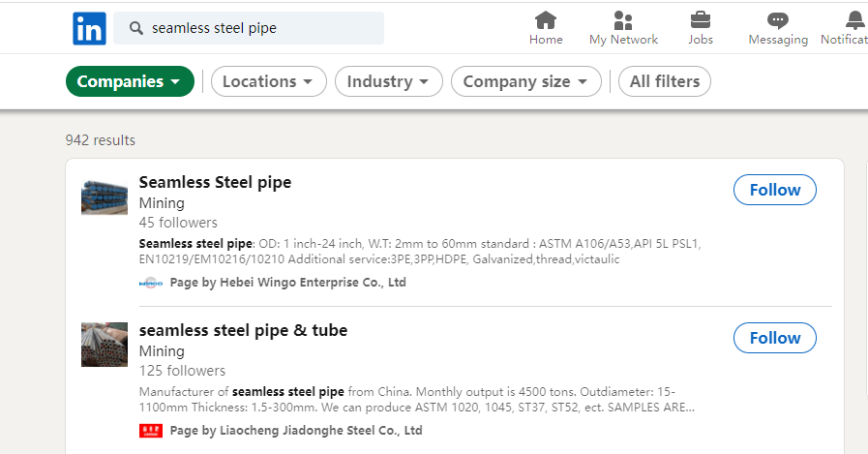Open the Company size dropdown
Screen dimensions: 868x454
pos(525,81)
